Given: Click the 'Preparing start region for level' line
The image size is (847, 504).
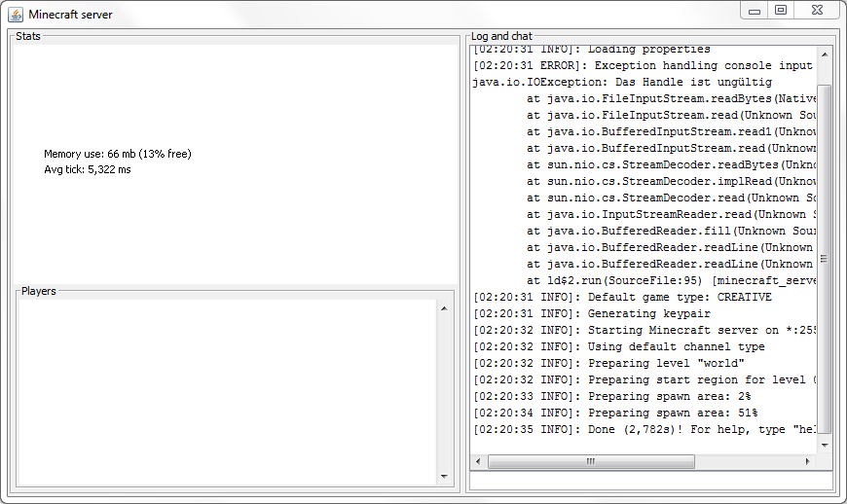Looking at the screenshot, I should click(x=644, y=379).
